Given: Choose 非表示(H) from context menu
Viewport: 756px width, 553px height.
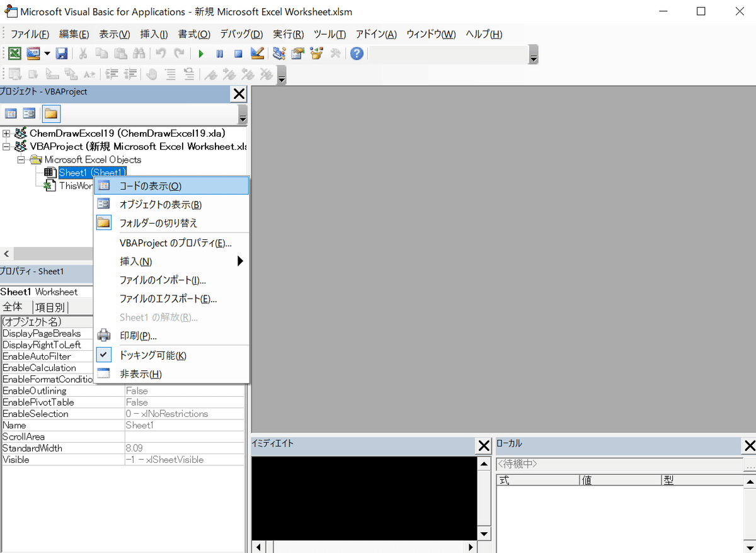Looking at the screenshot, I should click(x=171, y=374).
